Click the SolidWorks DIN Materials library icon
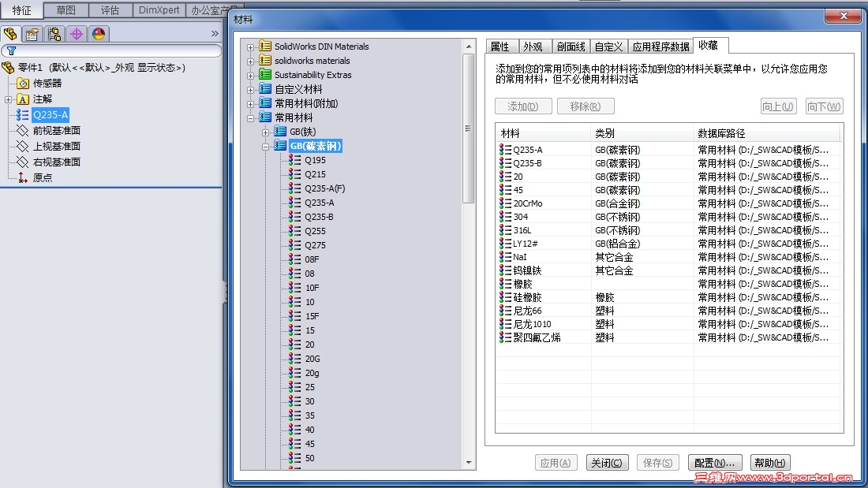The height and width of the screenshot is (488, 868). pos(265,46)
